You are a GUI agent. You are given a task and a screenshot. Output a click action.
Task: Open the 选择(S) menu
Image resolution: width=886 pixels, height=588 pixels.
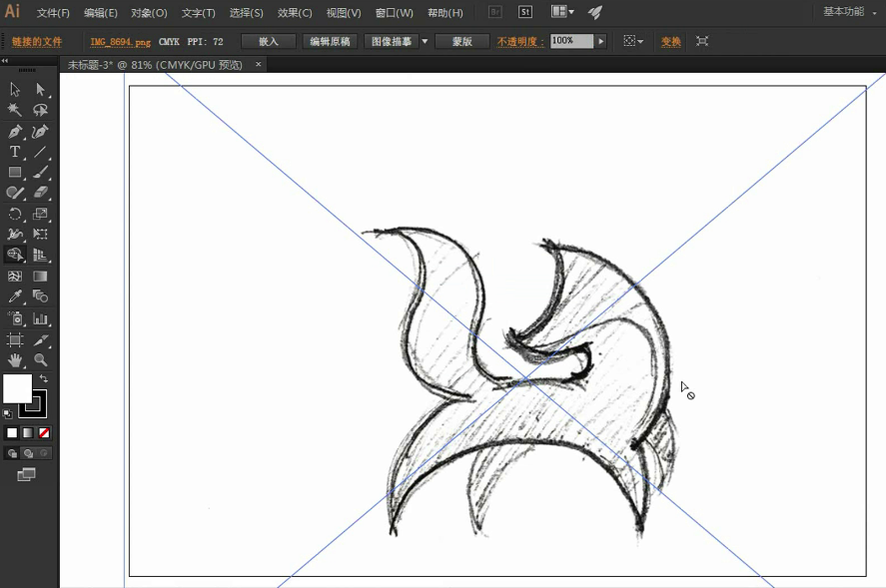pos(247,12)
